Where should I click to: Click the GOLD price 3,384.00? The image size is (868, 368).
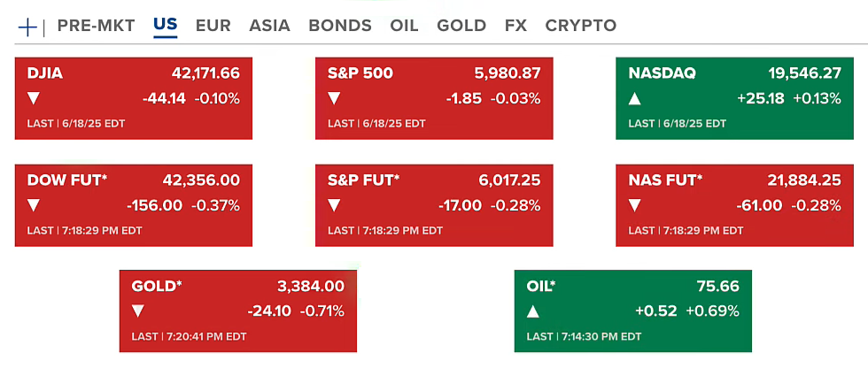click(310, 286)
